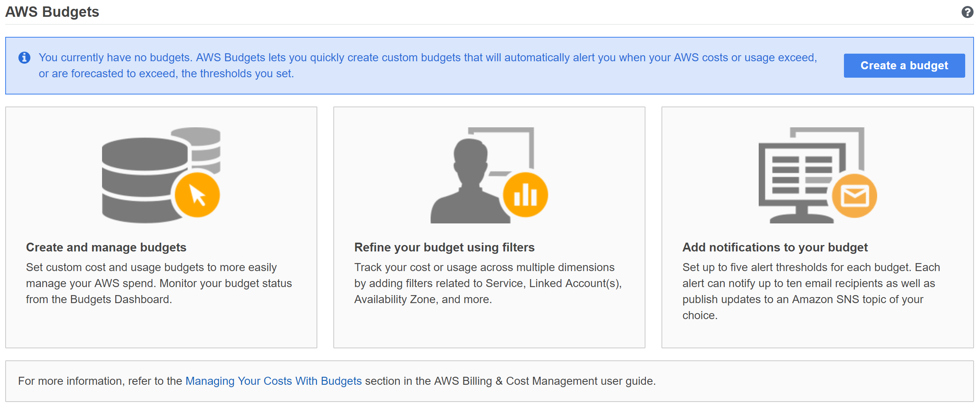Click the 'You currently have no budgets' banner text

(x=427, y=66)
